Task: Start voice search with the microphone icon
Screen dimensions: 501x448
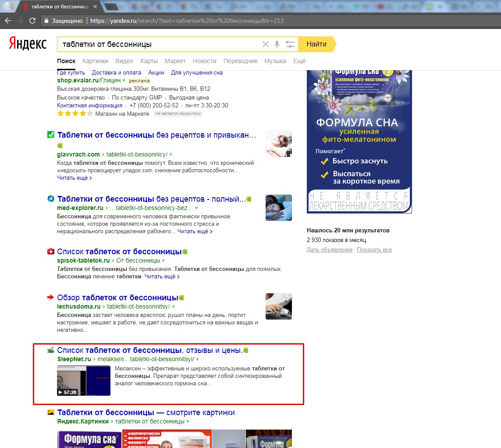Action: pos(277,44)
